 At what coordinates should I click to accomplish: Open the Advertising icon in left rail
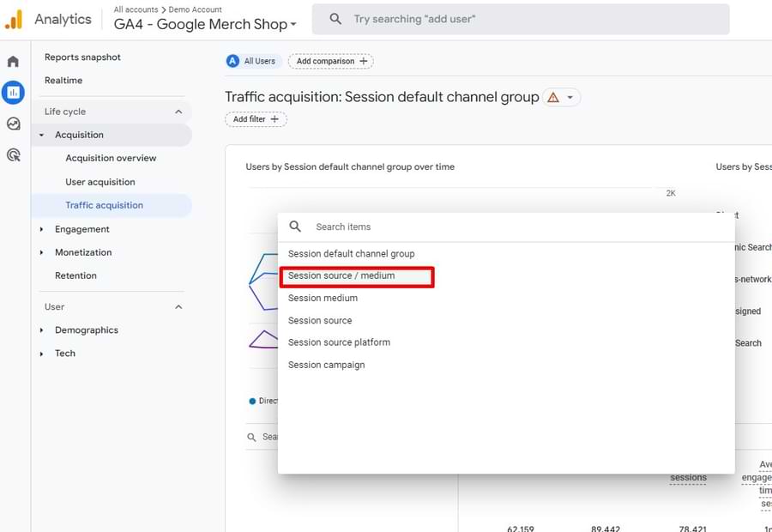pos(13,155)
